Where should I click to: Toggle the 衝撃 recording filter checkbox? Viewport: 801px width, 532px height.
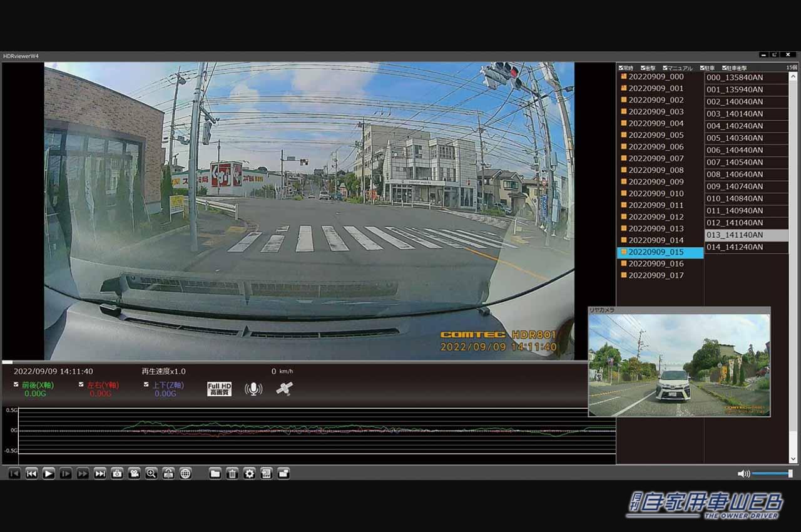point(643,67)
